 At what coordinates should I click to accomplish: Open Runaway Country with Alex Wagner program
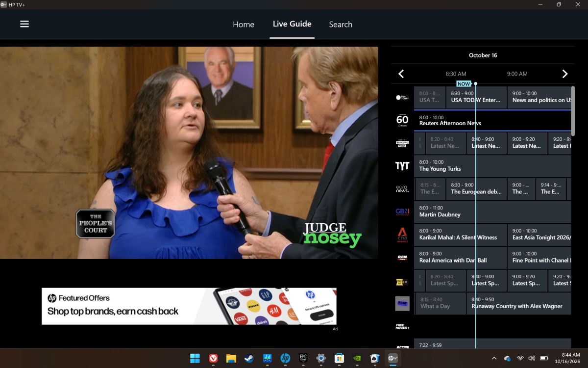click(x=519, y=303)
